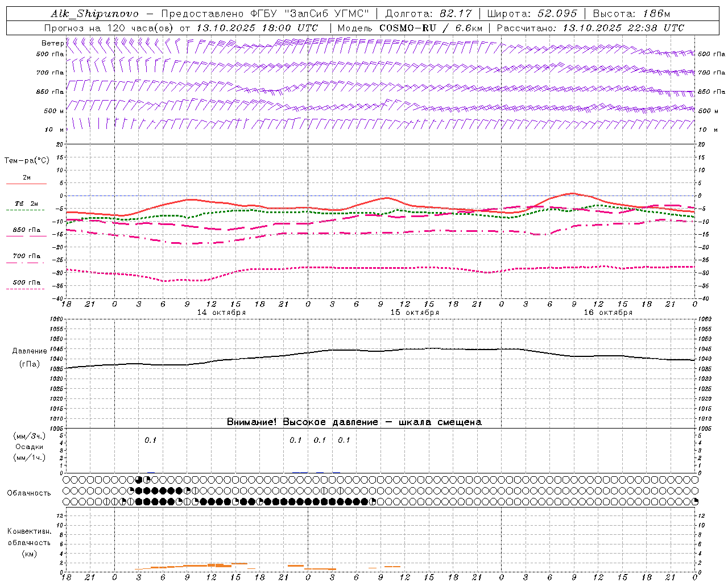Select the date label 15 октября

coord(415,313)
